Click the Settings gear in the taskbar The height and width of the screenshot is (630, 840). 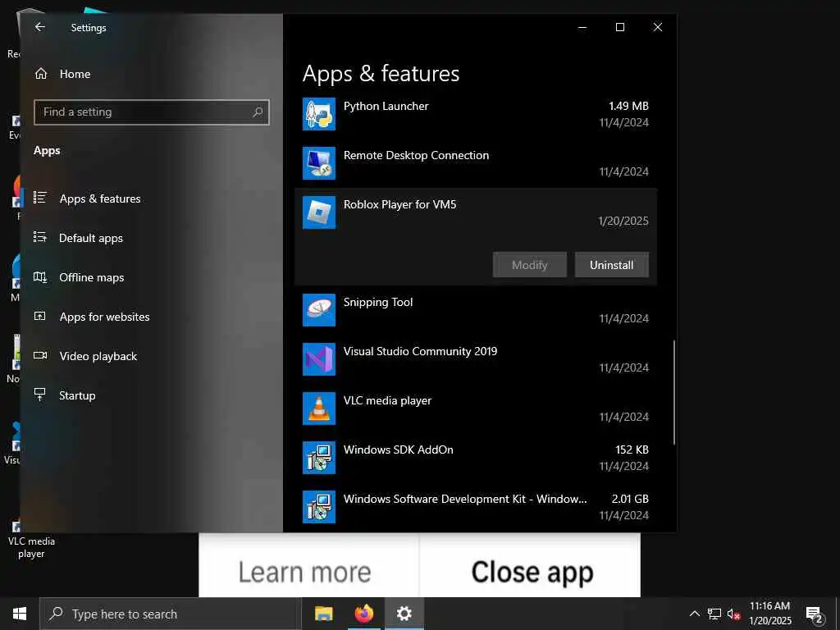click(x=404, y=614)
